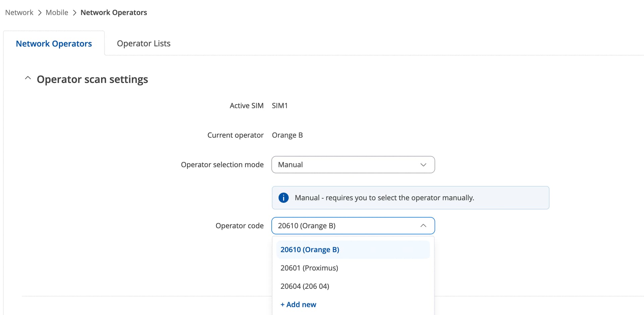Image resolution: width=644 pixels, height=315 pixels.
Task: Click the Orange B current operator value
Action: (x=287, y=135)
